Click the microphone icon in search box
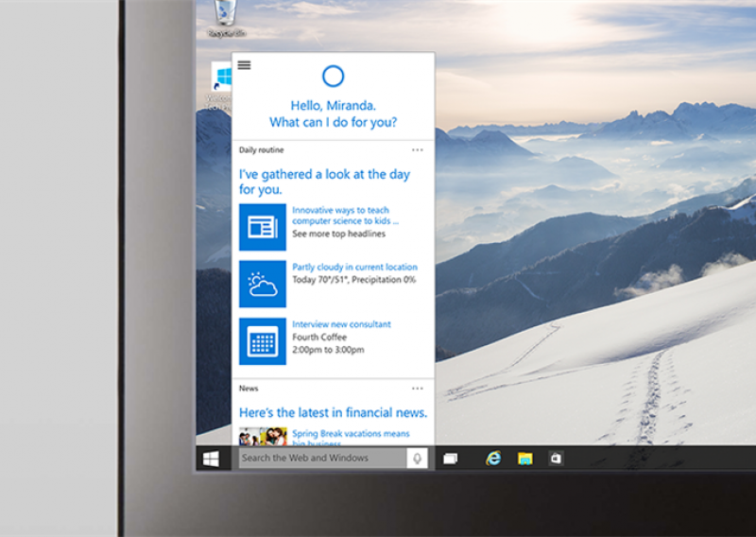 click(417, 458)
